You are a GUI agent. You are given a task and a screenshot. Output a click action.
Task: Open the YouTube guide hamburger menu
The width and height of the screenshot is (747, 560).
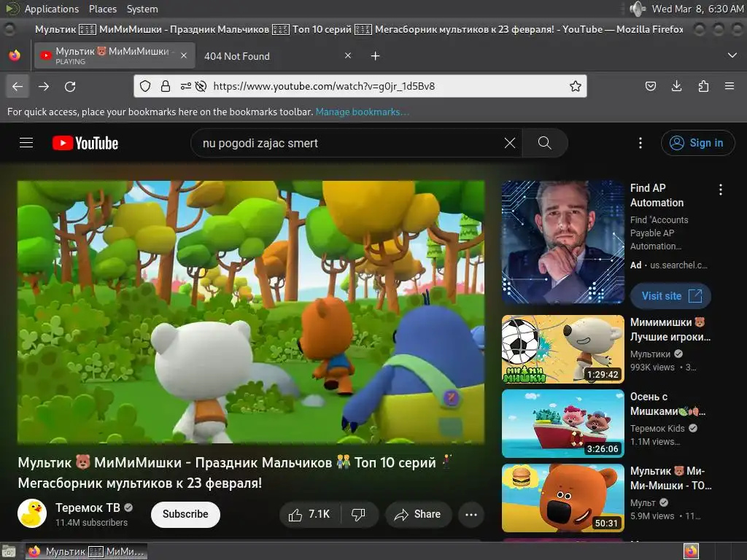point(26,143)
